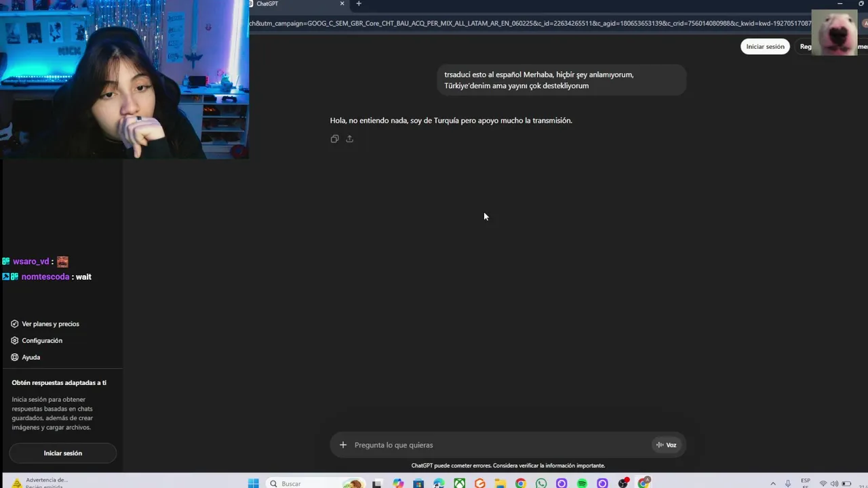Open the Windows Start menu
This screenshot has height=488, width=868.
click(253, 483)
